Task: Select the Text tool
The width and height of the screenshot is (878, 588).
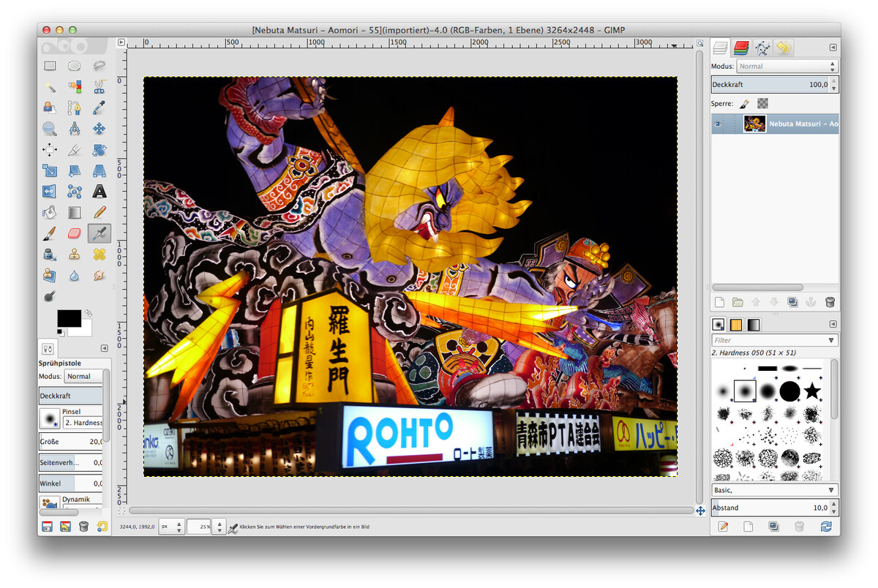Action: (x=100, y=191)
